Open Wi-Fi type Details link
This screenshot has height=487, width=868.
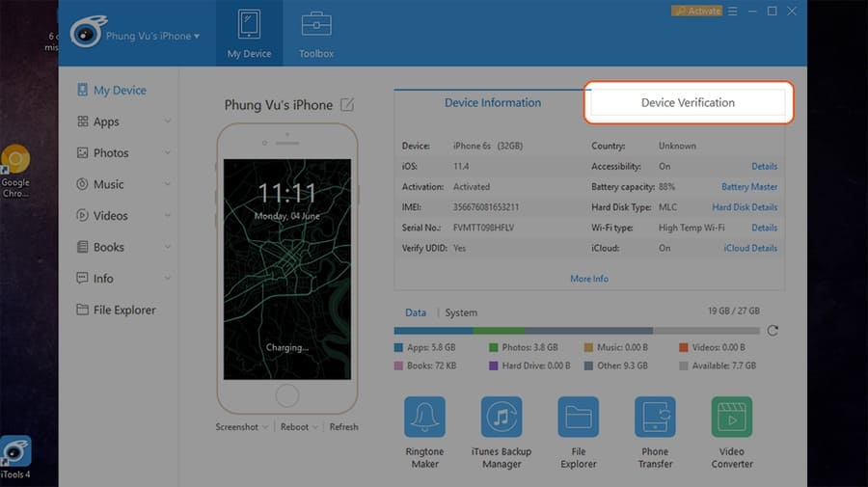click(765, 228)
